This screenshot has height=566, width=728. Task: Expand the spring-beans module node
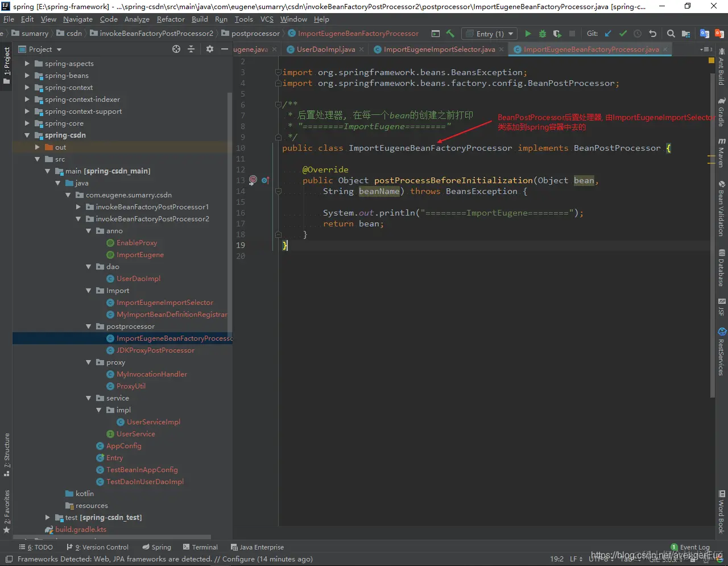point(27,76)
